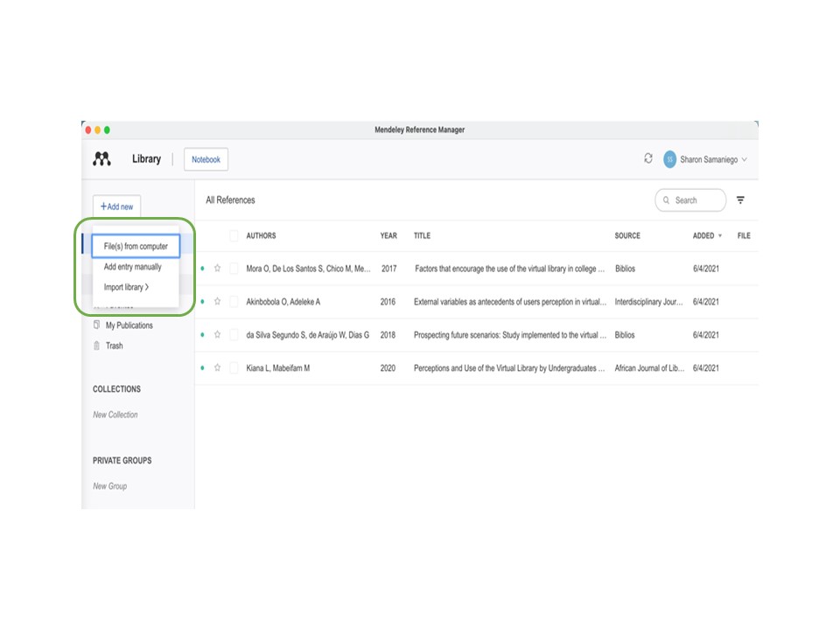Click the Trash bin icon
840x630 pixels.
(96, 346)
